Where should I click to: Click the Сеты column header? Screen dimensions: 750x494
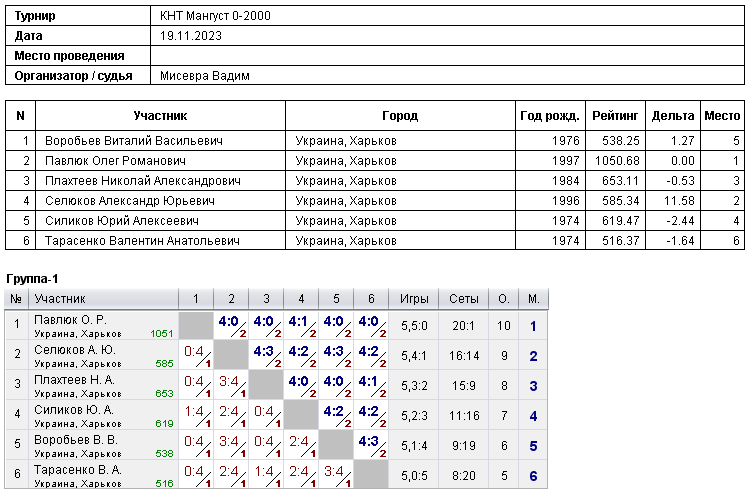[x=463, y=299]
